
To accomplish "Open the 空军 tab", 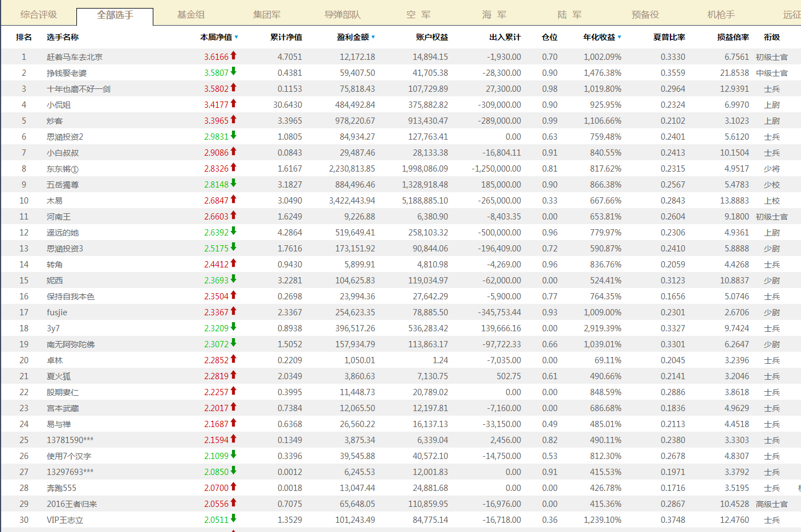I will coord(418,15).
